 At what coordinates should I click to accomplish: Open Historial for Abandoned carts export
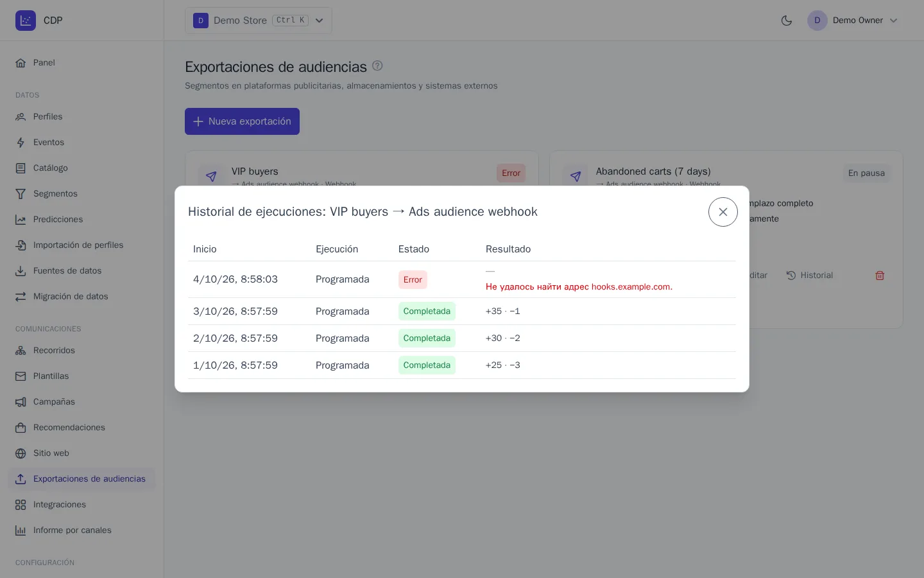[810, 276]
